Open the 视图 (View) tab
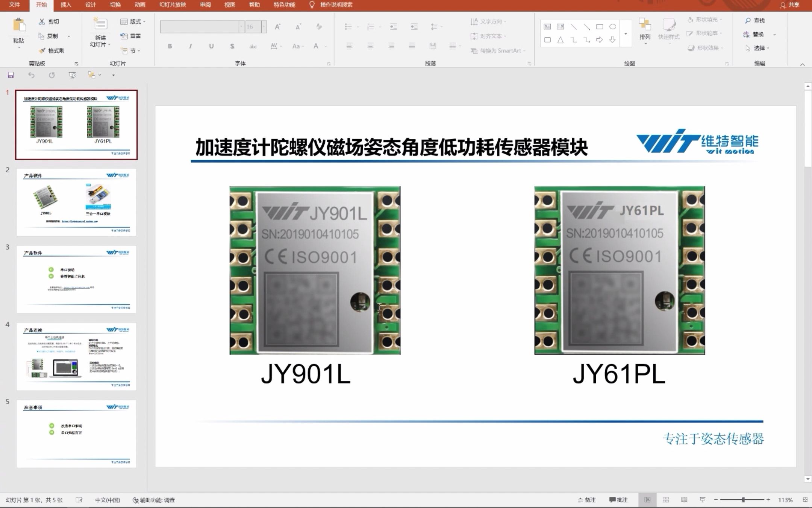The width and height of the screenshot is (812, 508). (230, 5)
